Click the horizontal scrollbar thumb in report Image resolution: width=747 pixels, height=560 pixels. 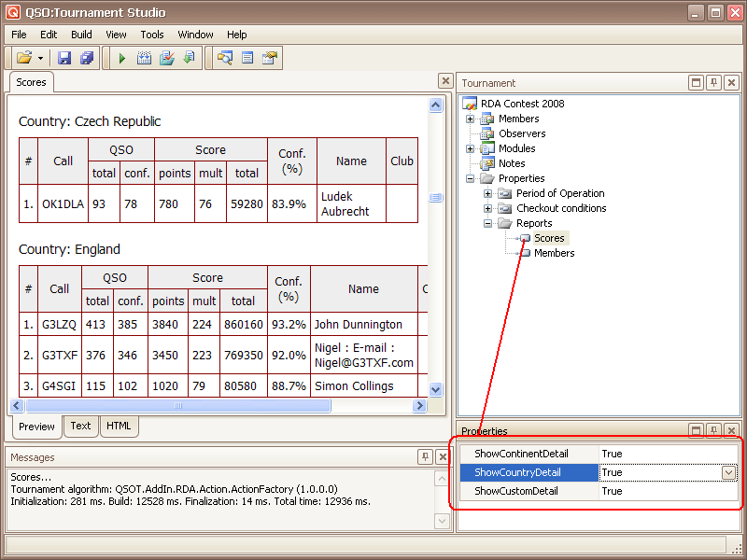tap(177, 406)
